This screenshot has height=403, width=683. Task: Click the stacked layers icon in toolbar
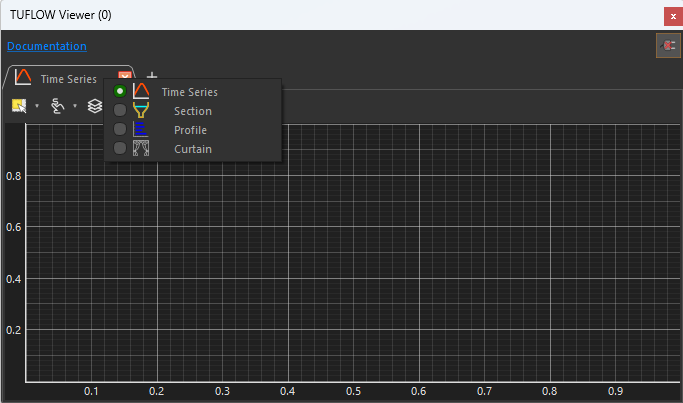coord(94,105)
